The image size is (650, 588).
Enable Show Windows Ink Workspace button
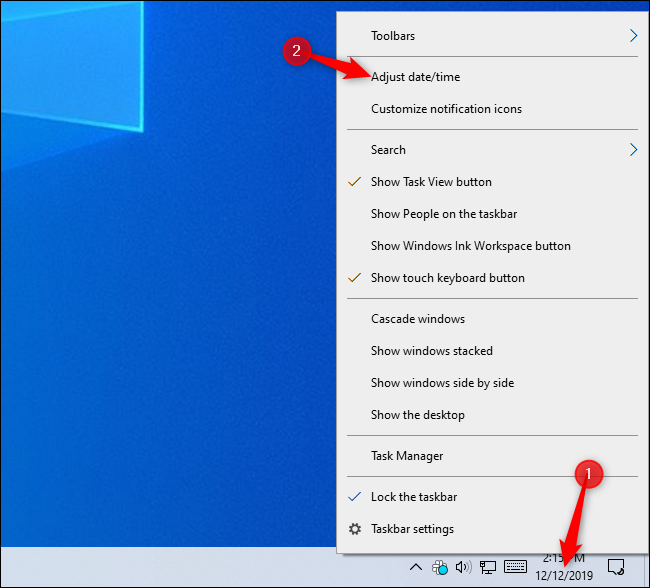(492, 245)
